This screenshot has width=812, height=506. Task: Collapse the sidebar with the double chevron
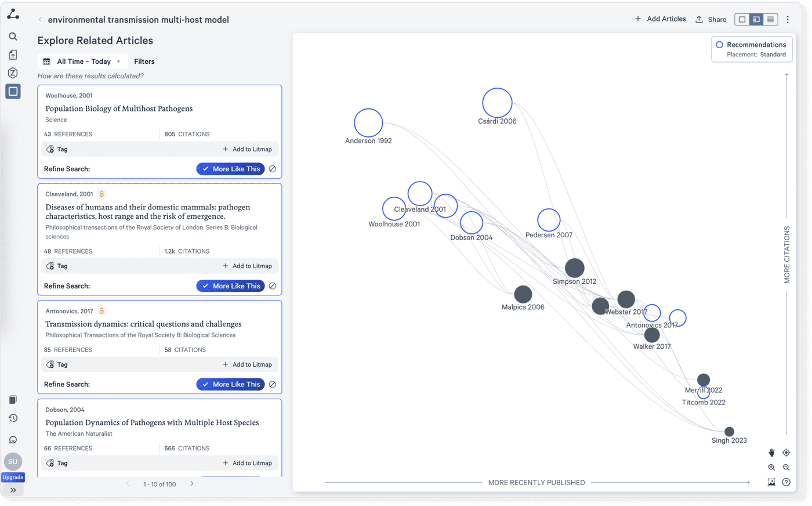click(x=13, y=490)
